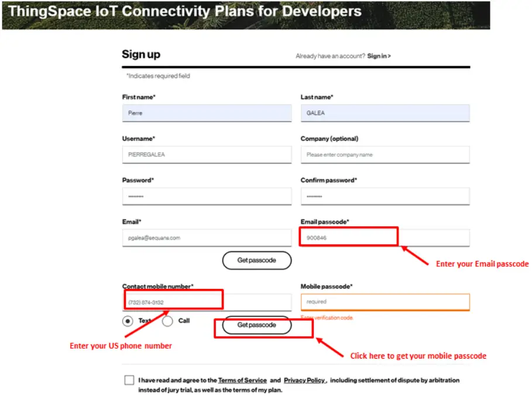Viewport: 532px width, 396px height.
Task: Click the Company (optional) input field
Action: pyautogui.click(x=385, y=154)
